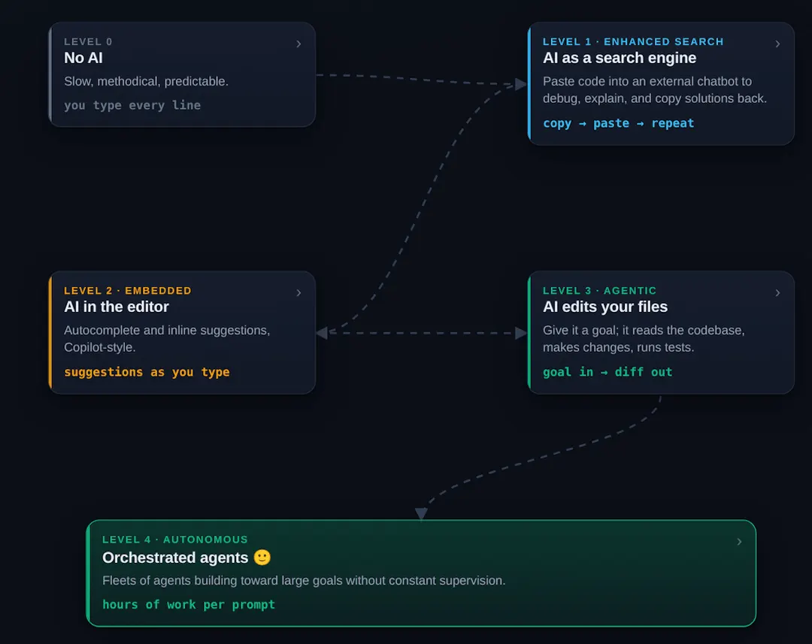Click the 'Paste code into an external chatbot' description
Screen dimensions: 812x644
(655, 90)
